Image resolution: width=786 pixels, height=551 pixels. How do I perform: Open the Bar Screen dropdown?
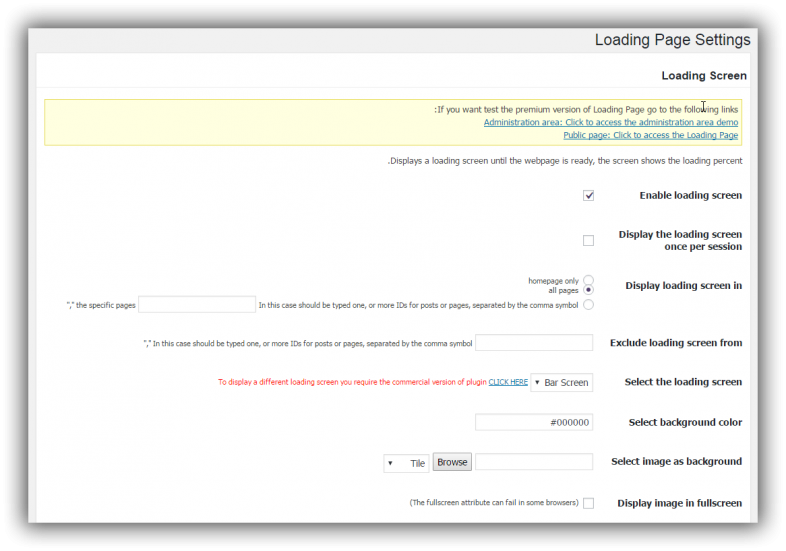[x=561, y=382]
